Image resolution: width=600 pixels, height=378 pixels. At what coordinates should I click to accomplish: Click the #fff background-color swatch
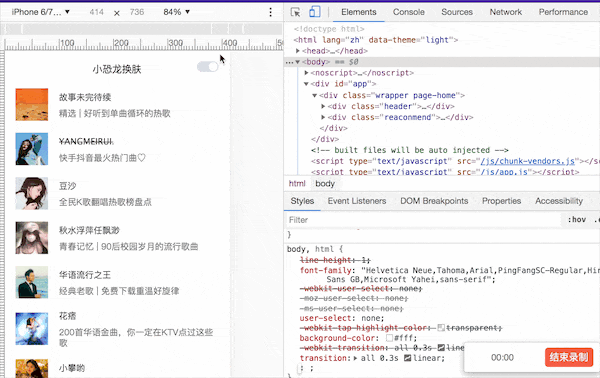(390, 338)
